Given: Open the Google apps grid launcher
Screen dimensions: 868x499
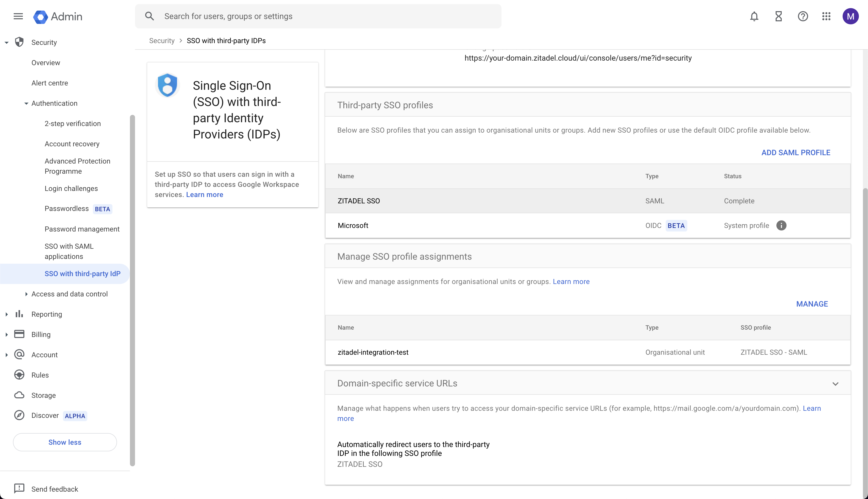Looking at the screenshot, I should (x=826, y=16).
